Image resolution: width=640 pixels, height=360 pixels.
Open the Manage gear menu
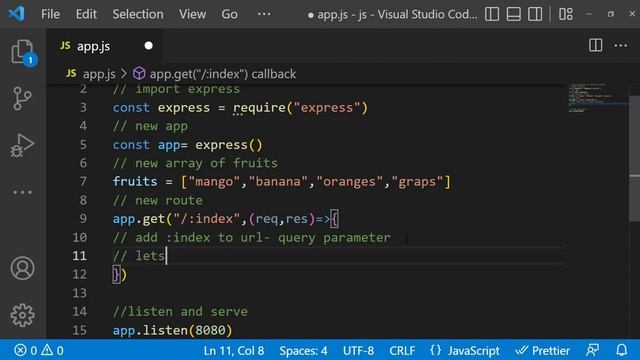pyautogui.click(x=22, y=315)
